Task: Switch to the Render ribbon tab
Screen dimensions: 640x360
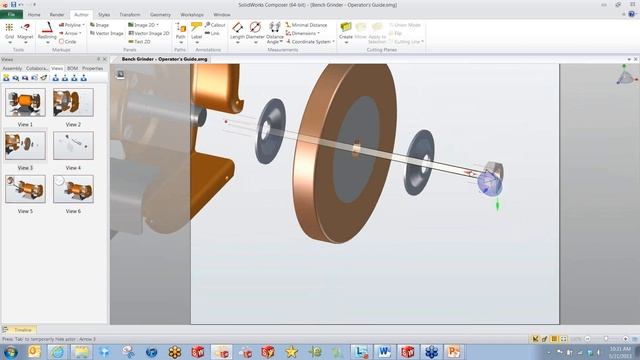Action: coord(57,15)
